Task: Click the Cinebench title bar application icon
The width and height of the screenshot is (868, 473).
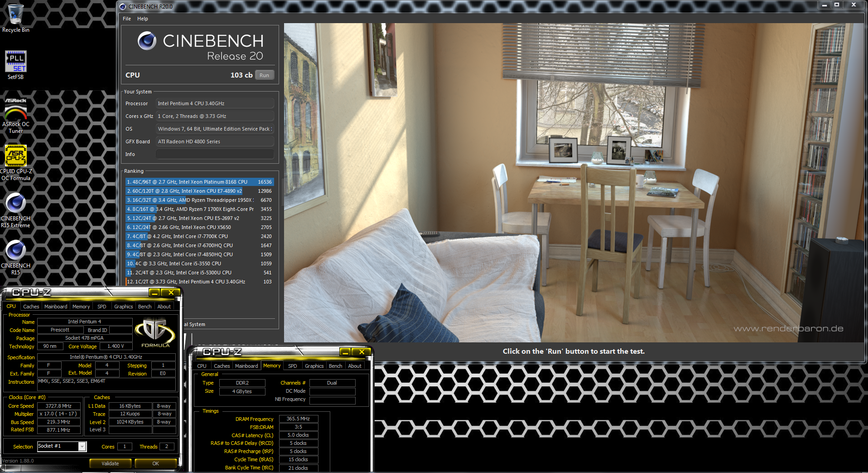Action: (x=122, y=6)
